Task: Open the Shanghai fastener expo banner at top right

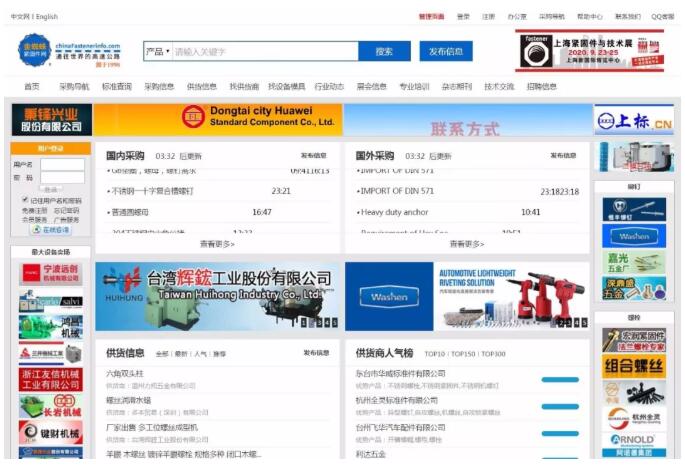Action: click(x=589, y=51)
